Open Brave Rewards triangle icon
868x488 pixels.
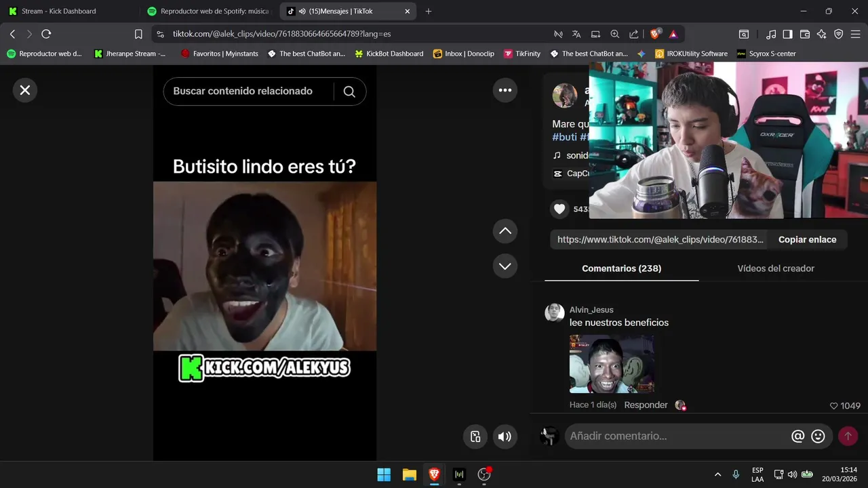[x=673, y=34]
